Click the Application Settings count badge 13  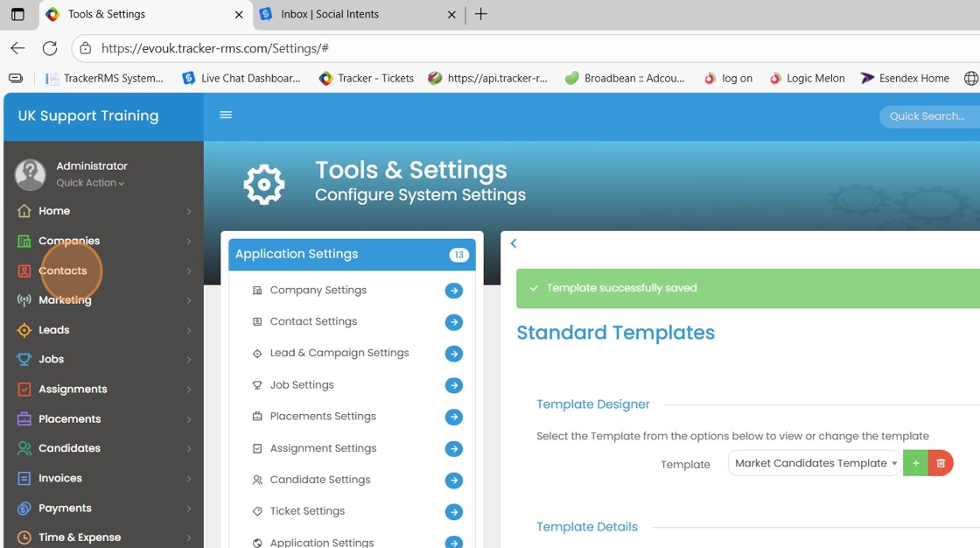pos(458,255)
